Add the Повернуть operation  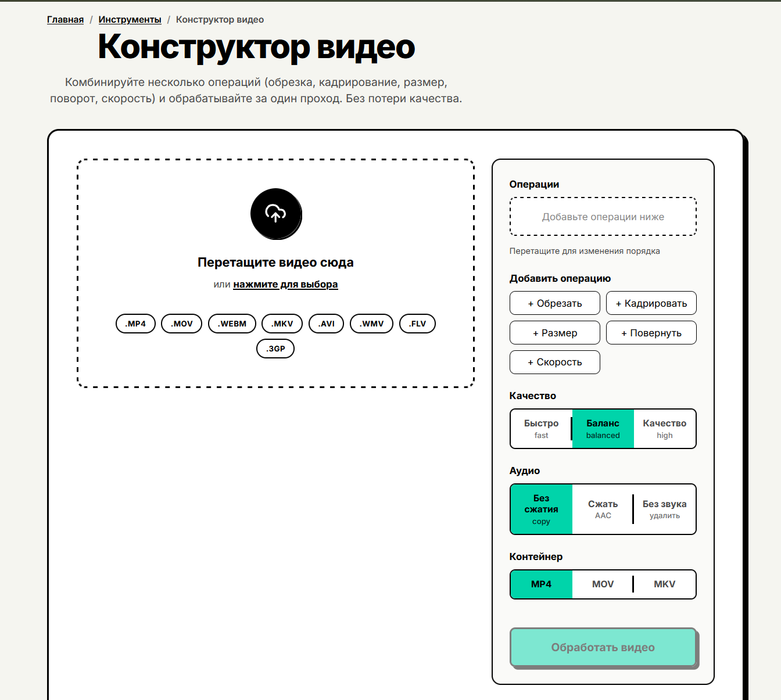coord(651,333)
